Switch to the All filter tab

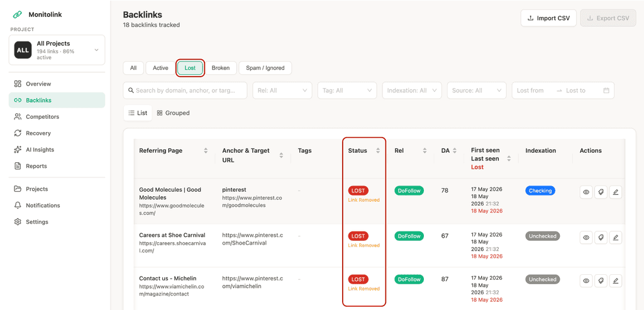[x=133, y=68]
